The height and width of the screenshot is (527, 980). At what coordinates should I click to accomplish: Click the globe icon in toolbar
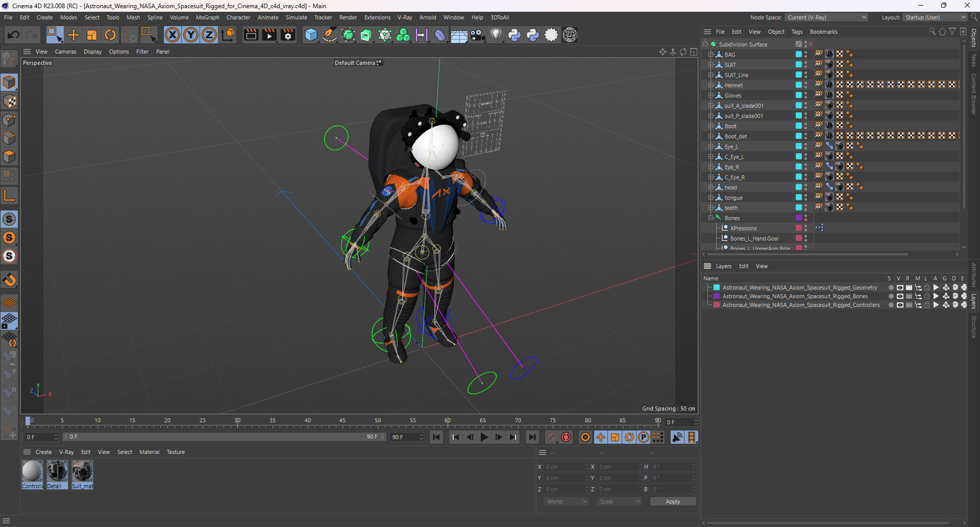coord(570,35)
